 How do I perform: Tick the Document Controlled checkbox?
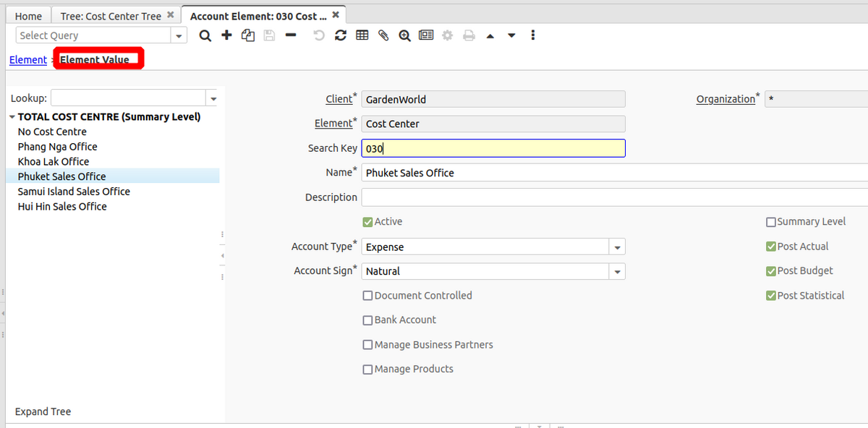tap(367, 296)
